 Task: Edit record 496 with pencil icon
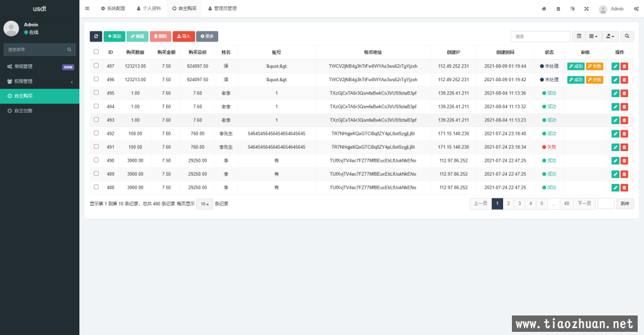[615, 80]
